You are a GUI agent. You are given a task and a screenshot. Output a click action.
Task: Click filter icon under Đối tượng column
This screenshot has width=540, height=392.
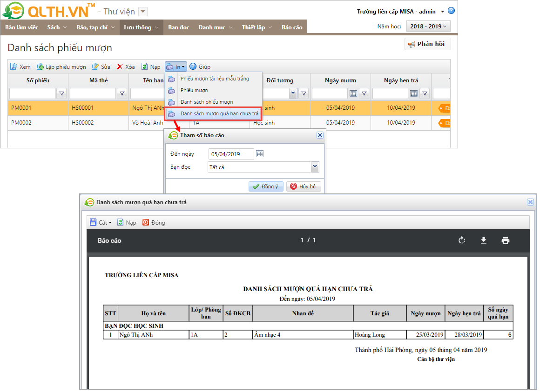[304, 93]
